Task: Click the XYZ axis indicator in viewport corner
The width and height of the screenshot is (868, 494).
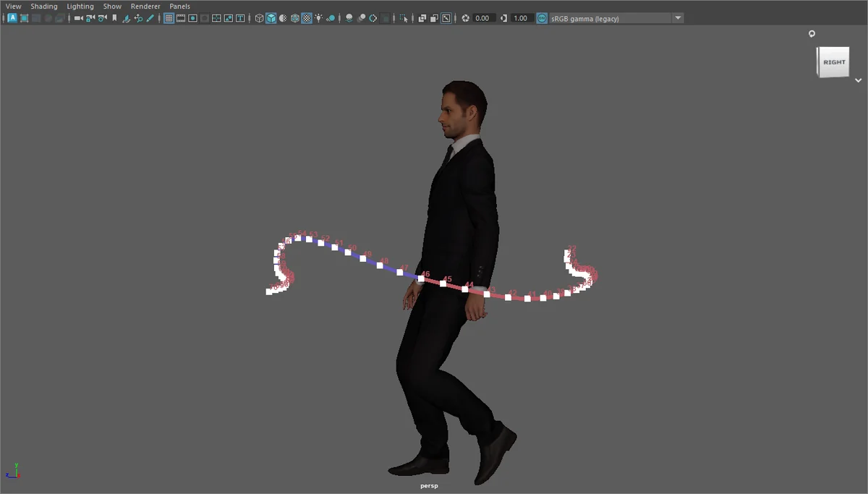Action: [13, 471]
